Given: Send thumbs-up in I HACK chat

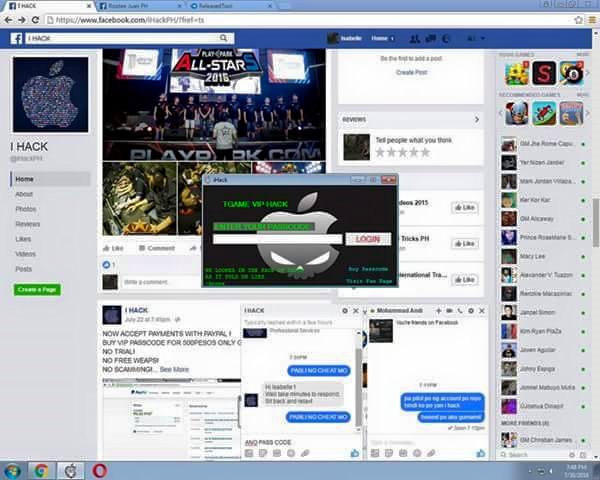Looking at the screenshot, I should pyautogui.click(x=355, y=453).
